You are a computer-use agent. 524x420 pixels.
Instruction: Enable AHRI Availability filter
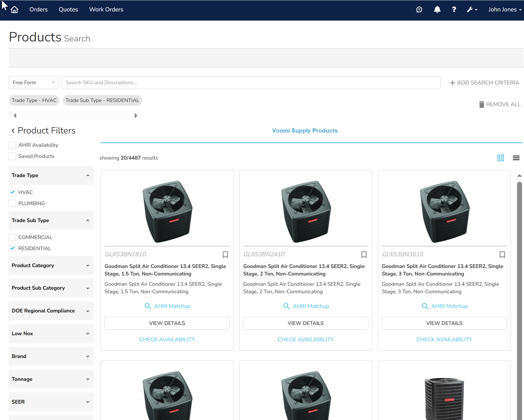(x=12, y=145)
